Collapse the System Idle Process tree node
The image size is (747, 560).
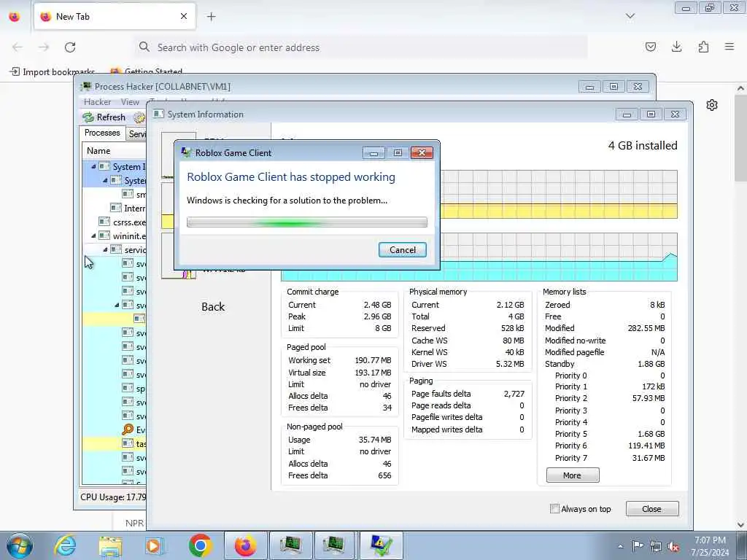[x=93, y=167]
